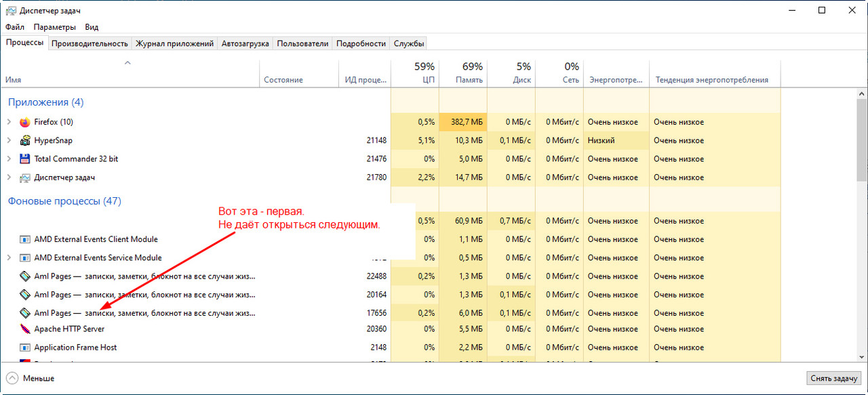
Task: Click the Снять задачу button
Action: 835,378
